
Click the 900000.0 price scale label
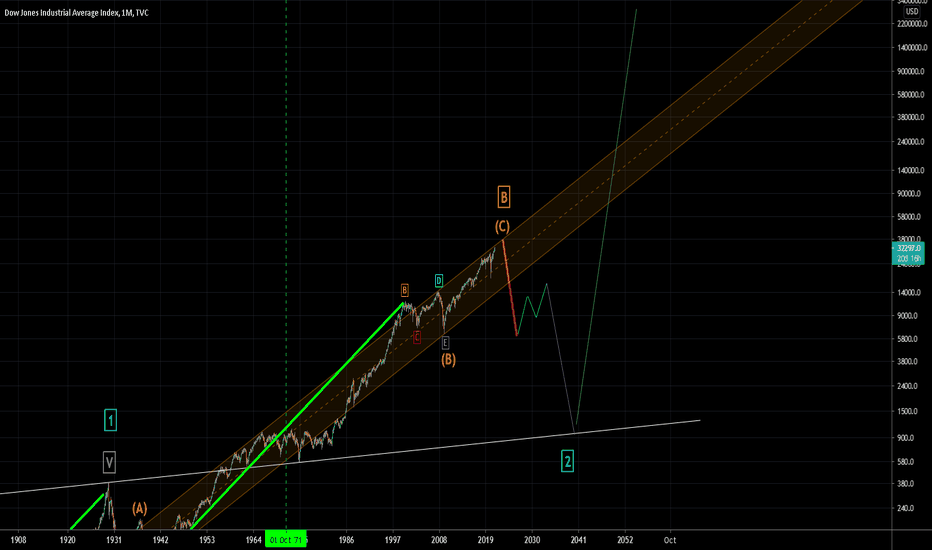(x=912, y=71)
